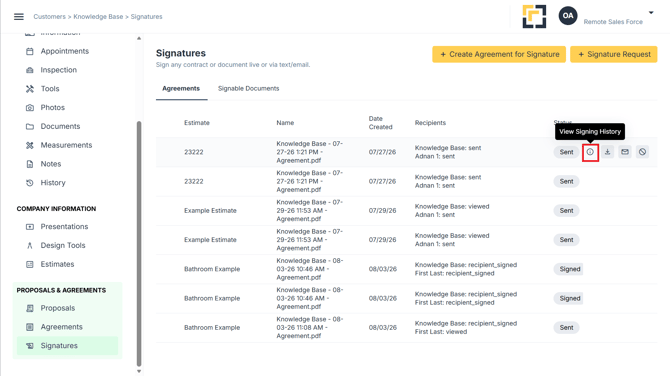Follow the Customers breadcrumb link

[x=50, y=17]
